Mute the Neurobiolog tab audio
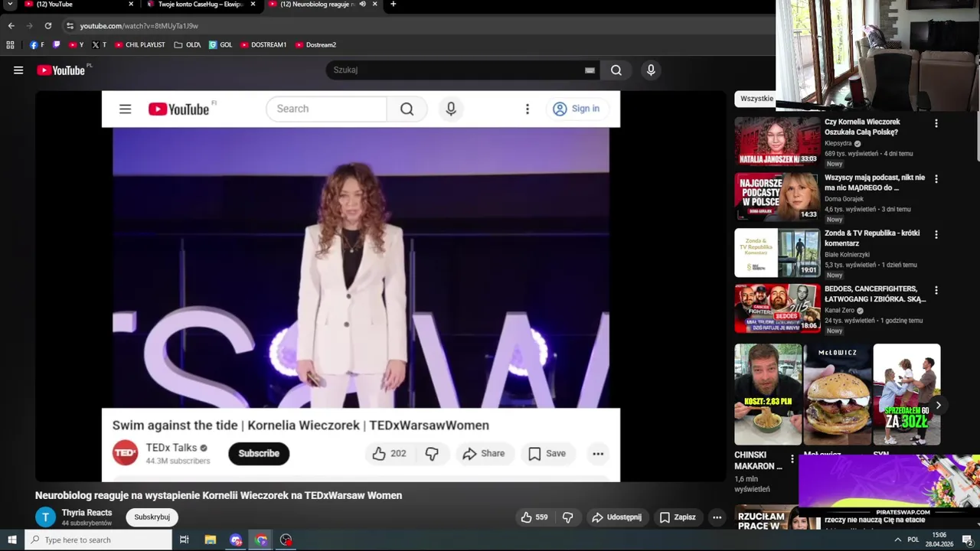The height and width of the screenshot is (551, 980). 362,5
